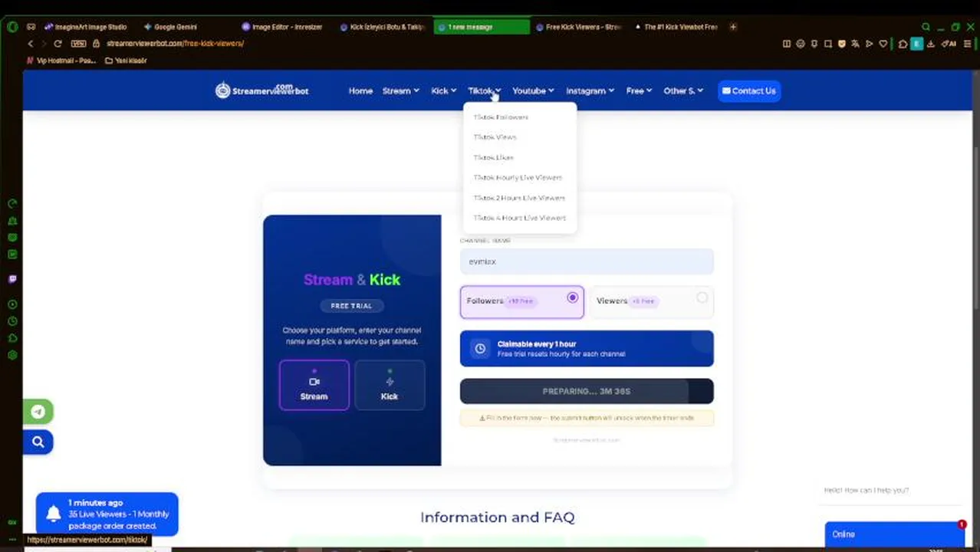Open history clock icon in sidebar
Screen dimensions: 980x552
pyautogui.click(x=12, y=321)
